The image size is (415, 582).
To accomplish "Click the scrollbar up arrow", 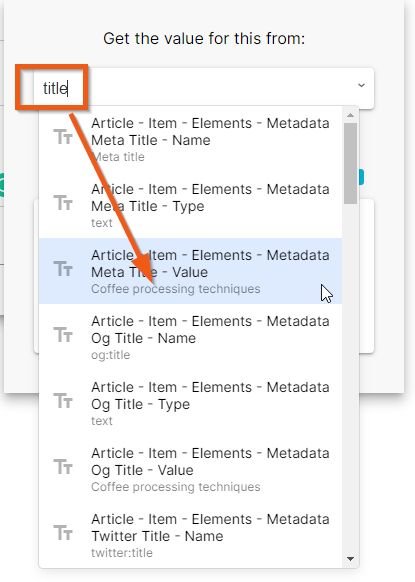I will coord(350,115).
